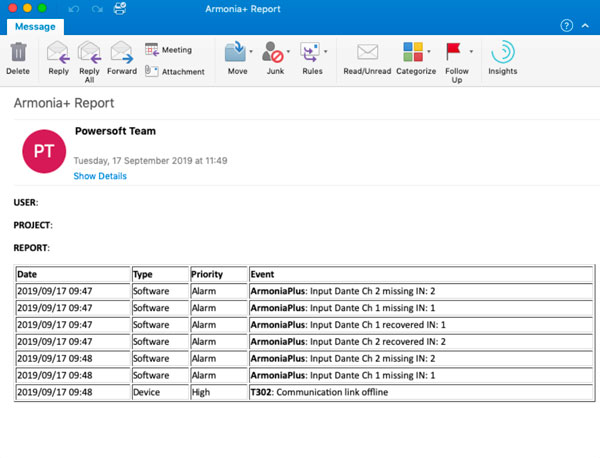Screen dimensions: 600x458
Task: Click the USER: label
Action: tap(26, 202)
